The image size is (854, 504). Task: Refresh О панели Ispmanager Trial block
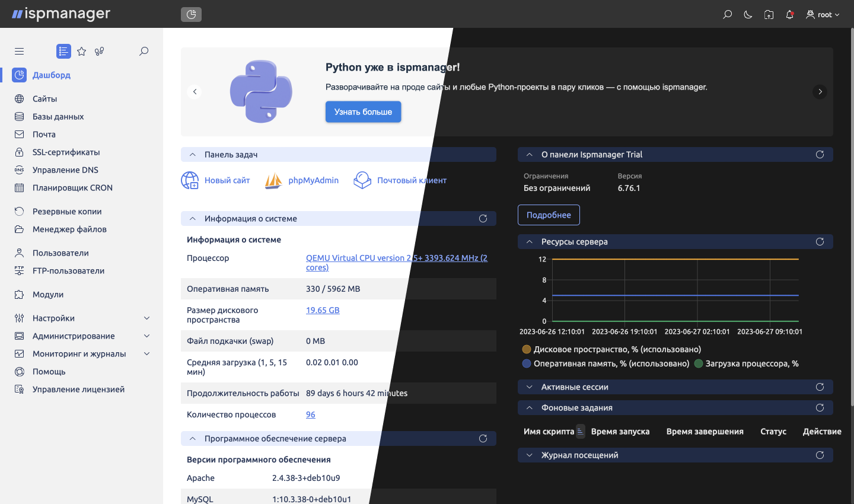click(820, 155)
